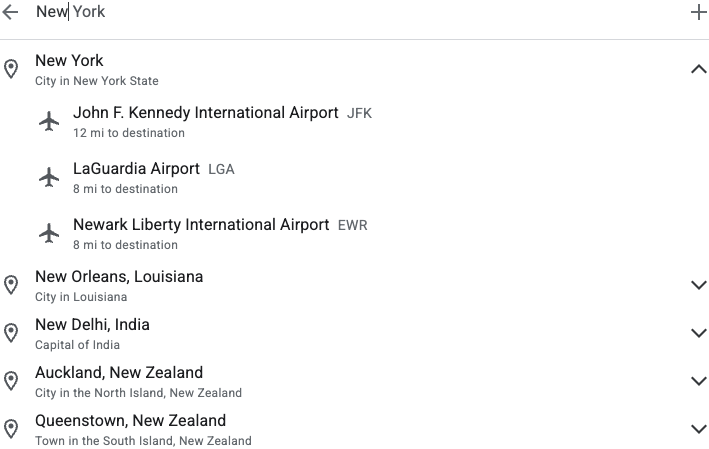Click the location pin beside Queenstown
This screenshot has width=709, height=449.
tap(11, 429)
